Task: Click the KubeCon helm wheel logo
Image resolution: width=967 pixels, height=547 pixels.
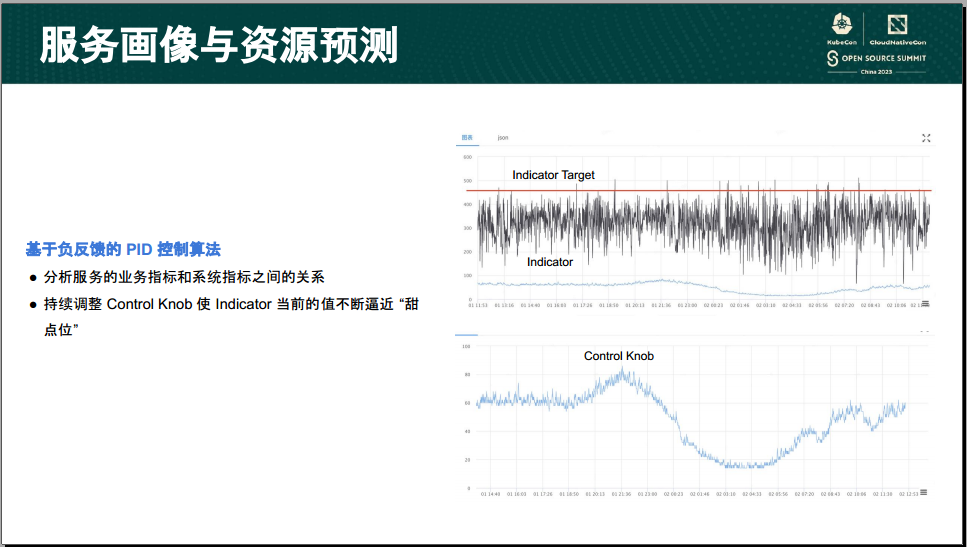Action: coord(842,25)
